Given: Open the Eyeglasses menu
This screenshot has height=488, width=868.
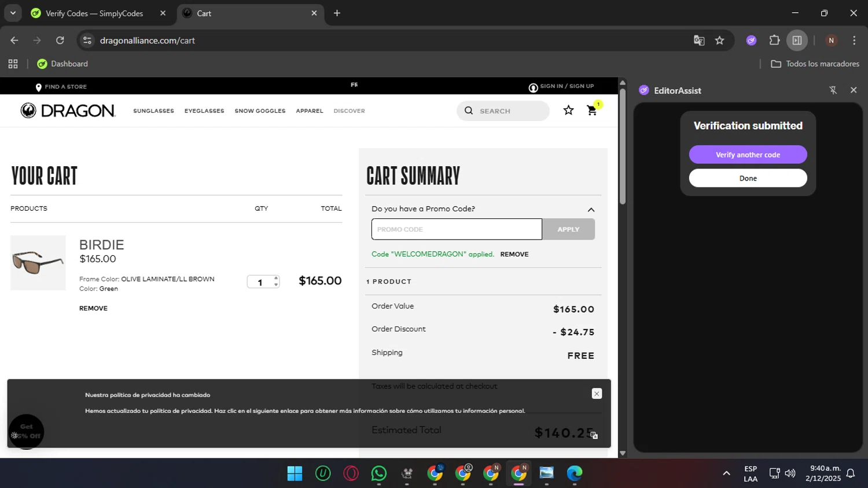Looking at the screenshot, I should [204, 111].
